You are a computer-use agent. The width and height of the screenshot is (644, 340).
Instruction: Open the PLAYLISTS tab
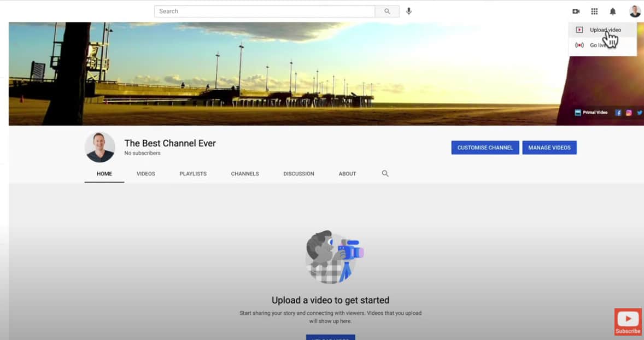(193, 173)
